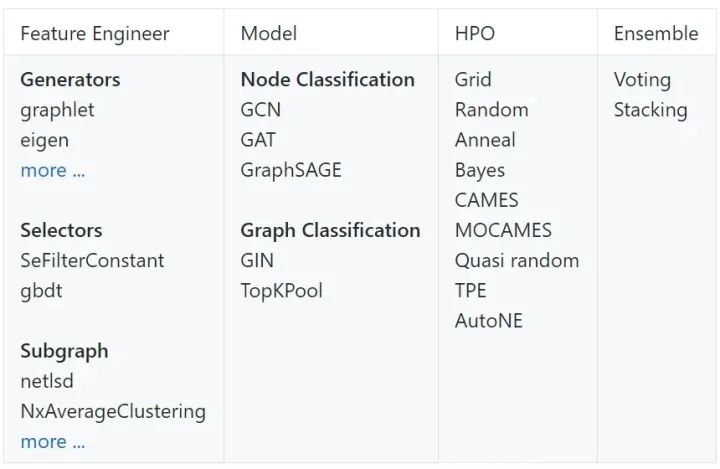Image resolution: width=720 pixels, height=469 pixels.
Task: Click the Ensemble column header
Action: pos(655,33)
